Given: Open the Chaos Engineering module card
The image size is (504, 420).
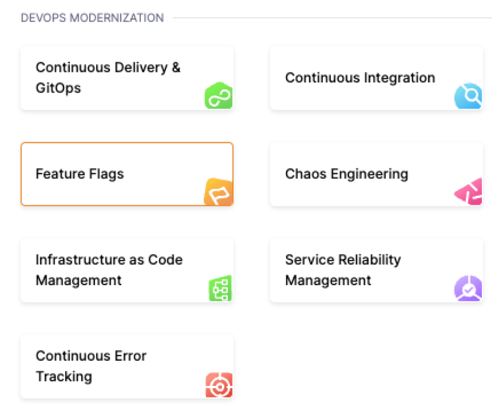Looking at the screenshot, I should point(376,174).
